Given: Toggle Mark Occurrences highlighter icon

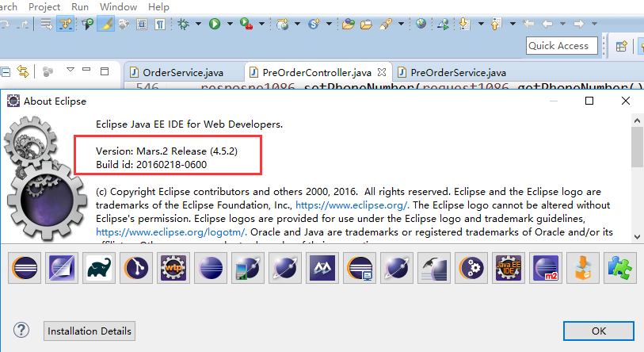Looking at the screenshot, I should 106,25.
